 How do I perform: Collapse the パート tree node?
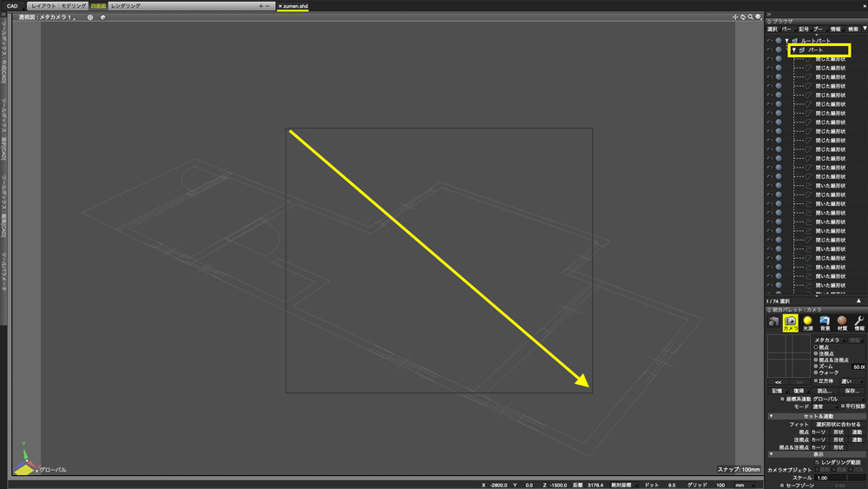click(x=794, y=50)
